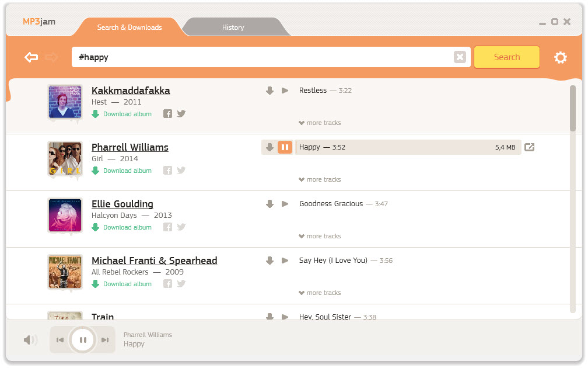
Task: Switch to the History tab
Action: click(233, 27)
